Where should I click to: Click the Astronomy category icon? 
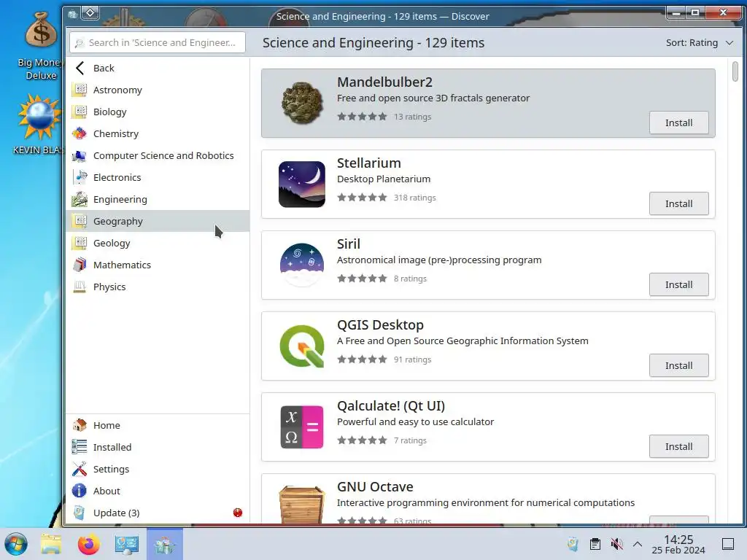[x=80, y=90]
